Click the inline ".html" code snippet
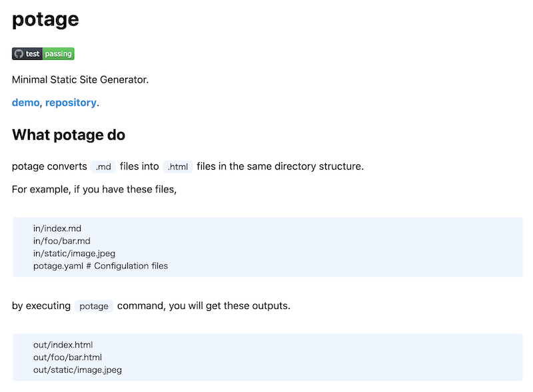The height and width of the screenshot is (392, 533). click(178, 167)
